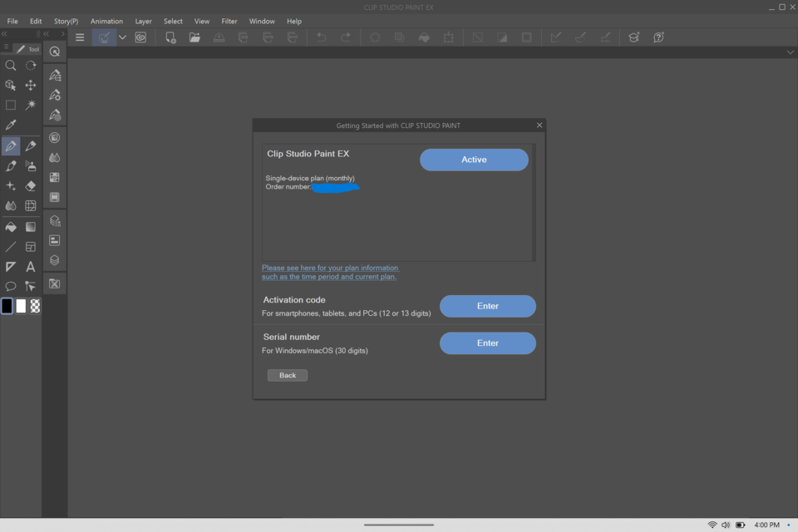Screen dimensions: 798x532
Task: Expand the dropdown arrow beside Clip Studio icon
Action: 122,37
